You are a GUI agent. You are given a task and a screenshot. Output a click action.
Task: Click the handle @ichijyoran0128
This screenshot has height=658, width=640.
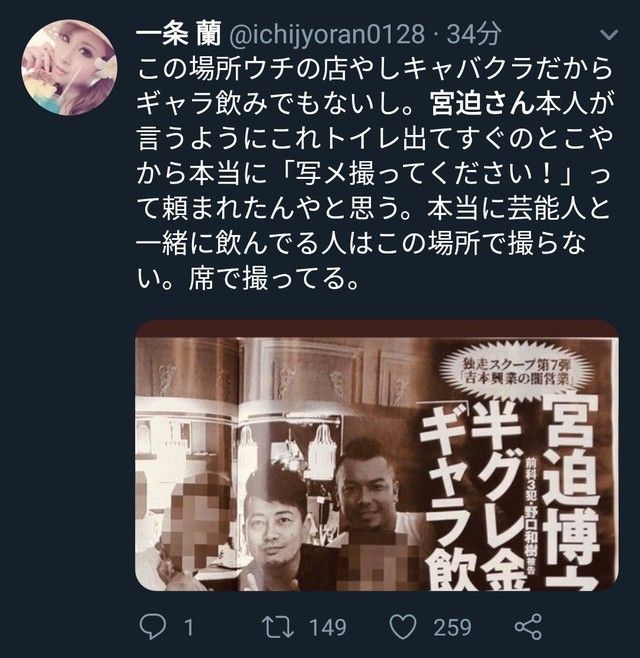[327, 34]
